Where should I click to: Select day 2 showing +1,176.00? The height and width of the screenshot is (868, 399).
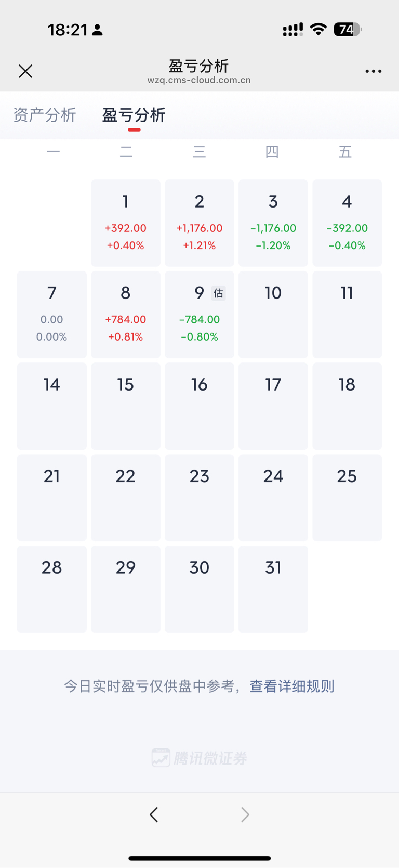(199, 223)
